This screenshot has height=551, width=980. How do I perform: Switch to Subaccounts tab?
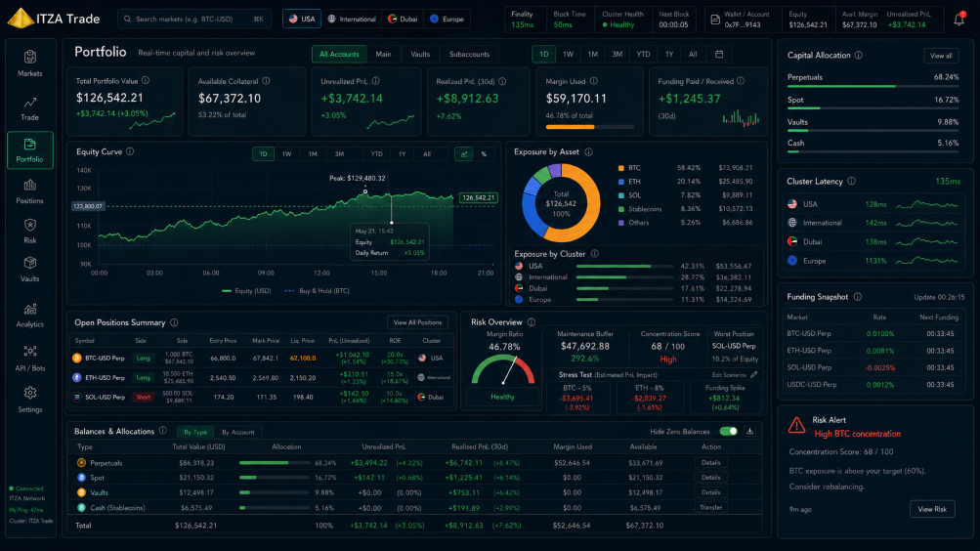469,55
